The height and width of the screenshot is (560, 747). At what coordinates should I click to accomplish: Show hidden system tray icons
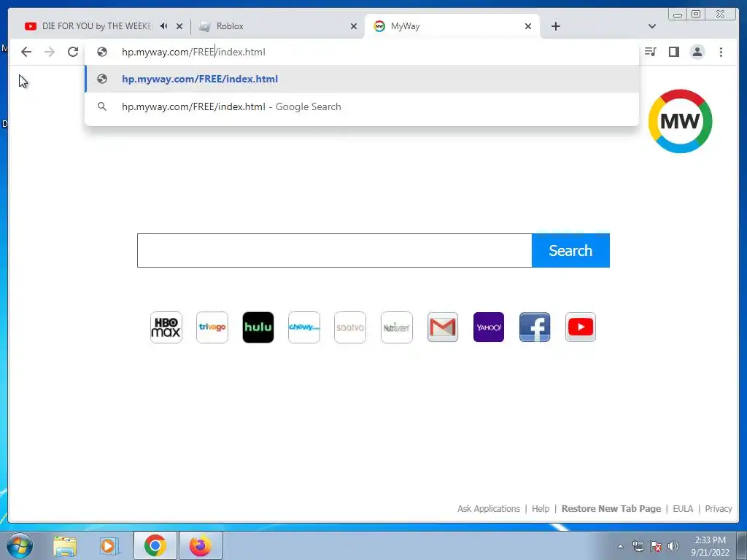pos(620,546)
